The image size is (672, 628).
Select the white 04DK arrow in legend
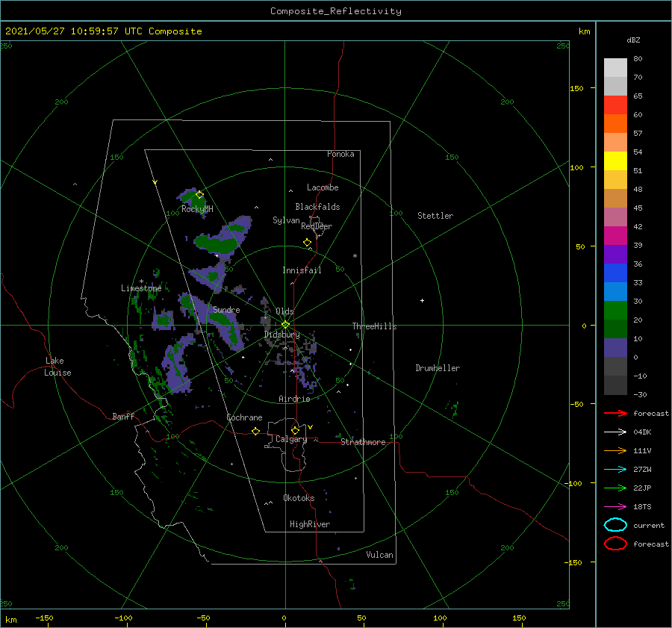click(615, 432)
